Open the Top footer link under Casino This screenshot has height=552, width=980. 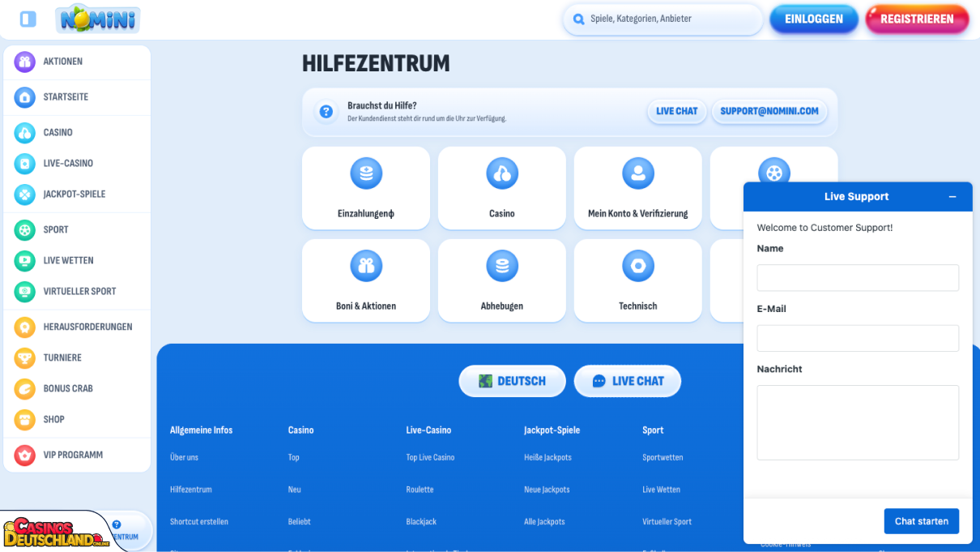(294, 458)
